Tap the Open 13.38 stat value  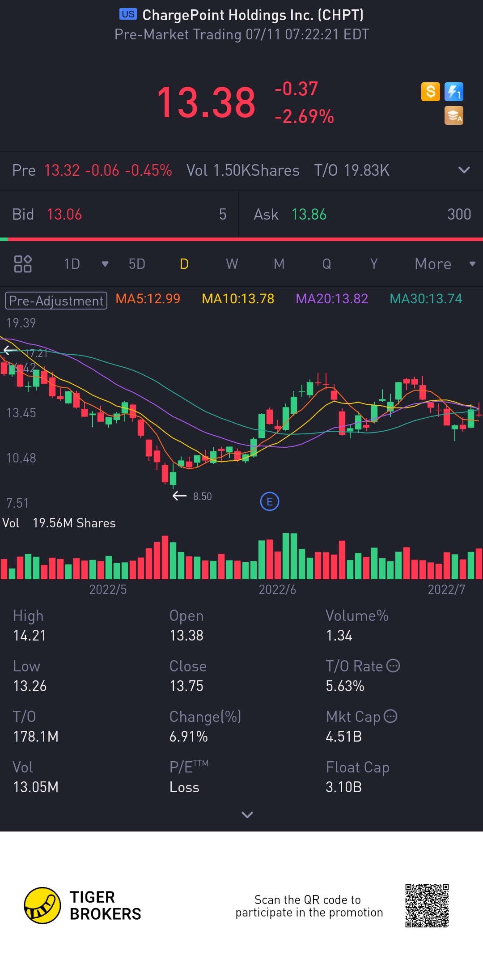186,635
